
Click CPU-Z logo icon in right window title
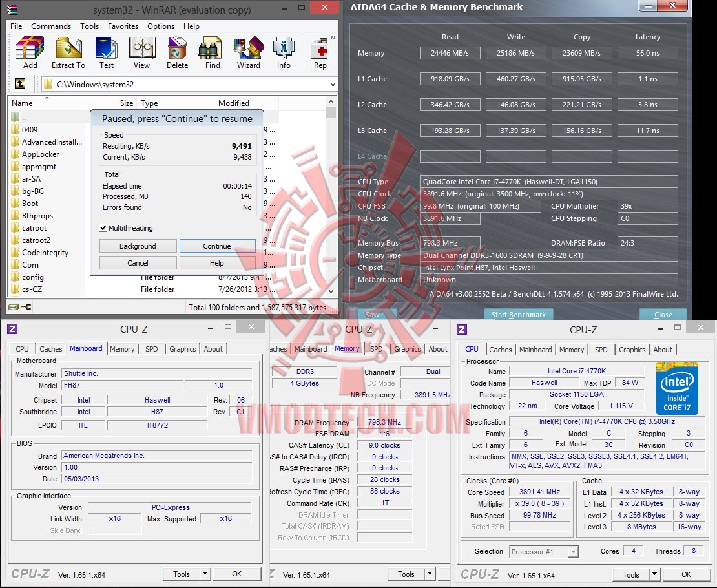click(462, 330)
